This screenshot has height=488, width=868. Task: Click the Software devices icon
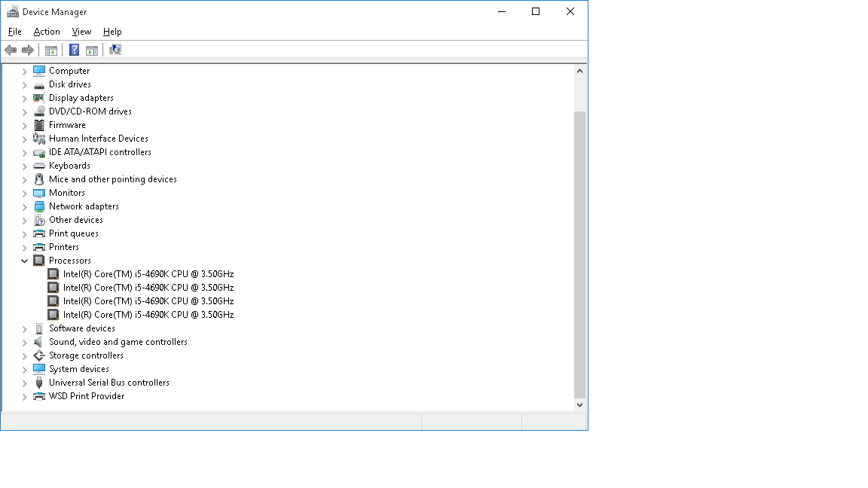[x=38, y=328]
